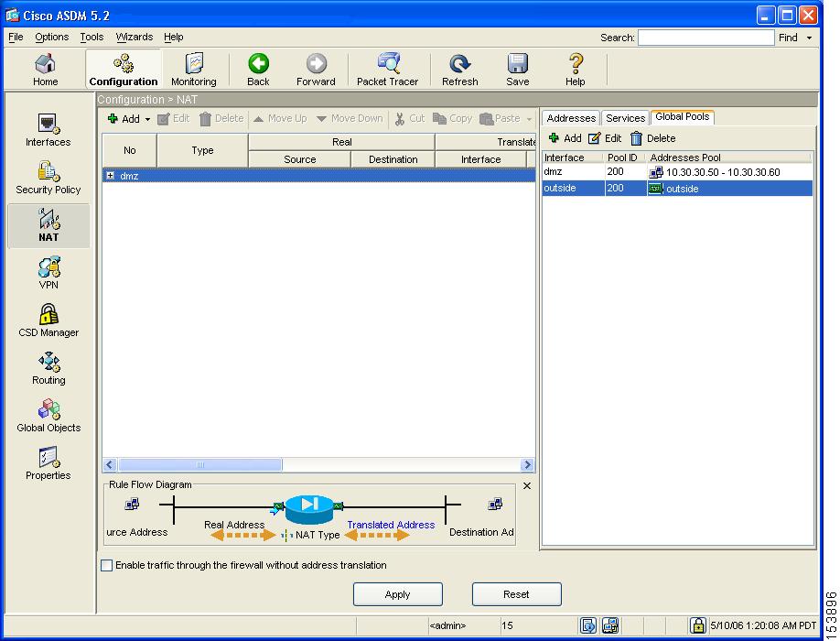Click the first status bar device icon
Screen dimensions: 840x641
click(x=587, y=625)
